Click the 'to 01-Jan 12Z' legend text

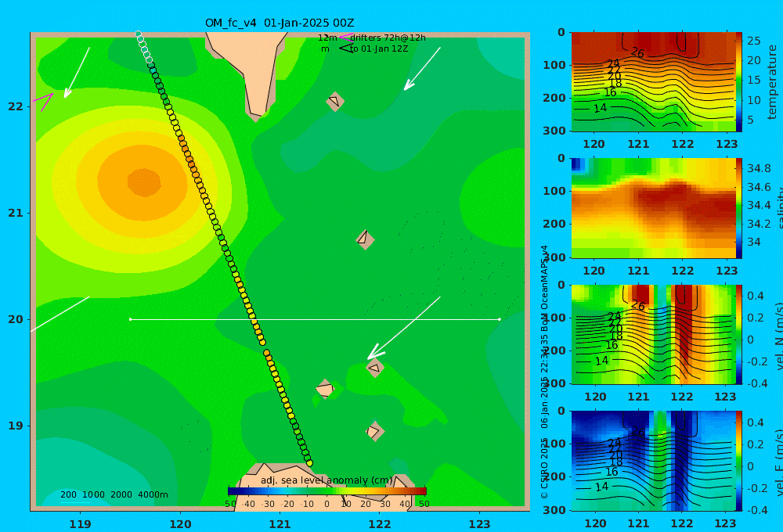[x=379, y=49]
